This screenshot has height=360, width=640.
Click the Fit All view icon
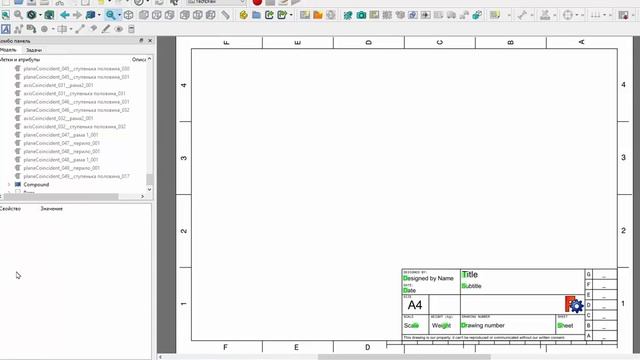6,15
